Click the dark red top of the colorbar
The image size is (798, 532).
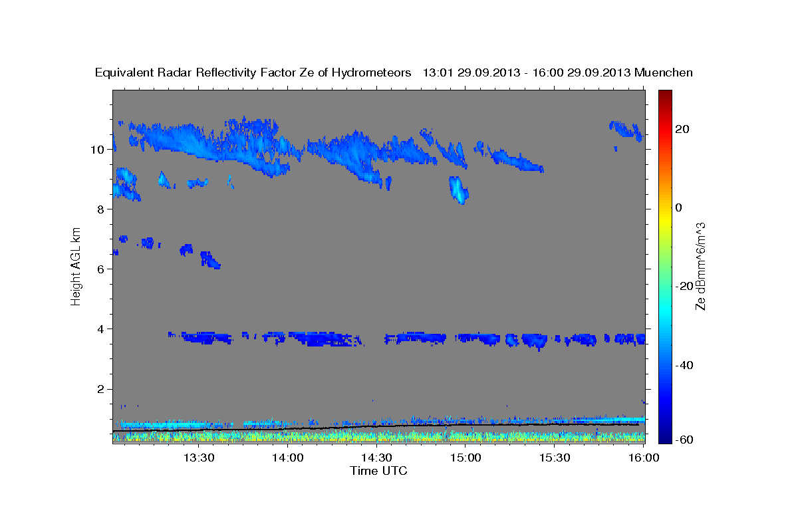(x=664, y=95)
